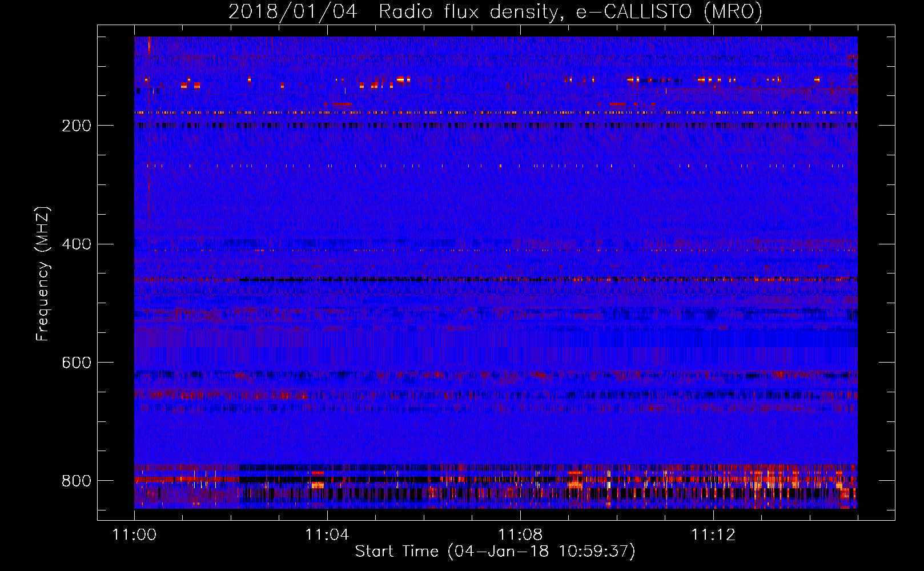Click the '11:12' time tick label
This screenshot has width=924, height=571.
pos(713,535)
